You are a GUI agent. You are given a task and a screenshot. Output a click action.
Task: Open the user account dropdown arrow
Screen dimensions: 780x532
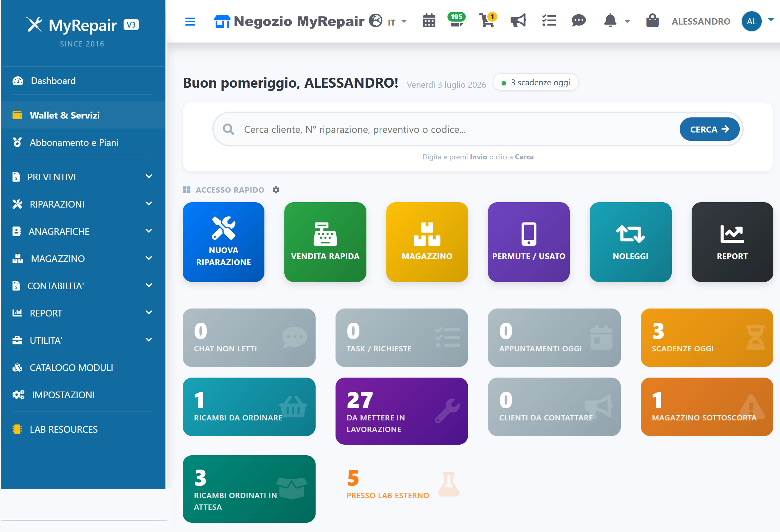coord(771,20)
